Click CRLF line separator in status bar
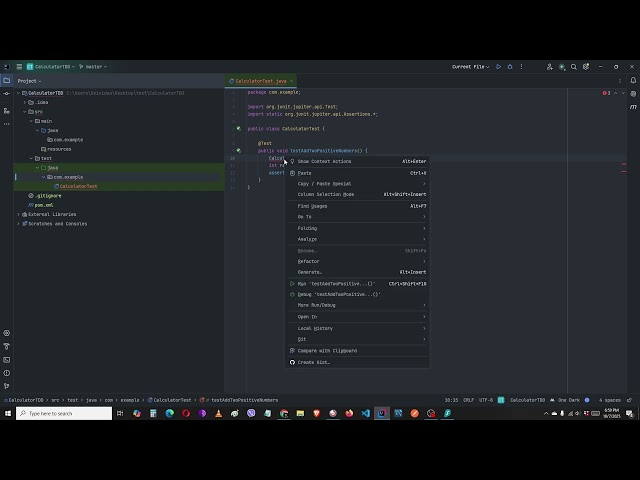Viewport: 640px width, 480px height. click(x=469, y=400)
